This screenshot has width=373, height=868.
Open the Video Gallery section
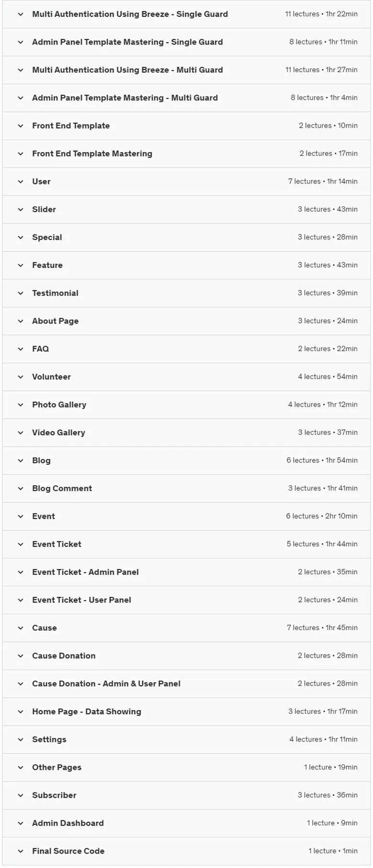[186, 433]
